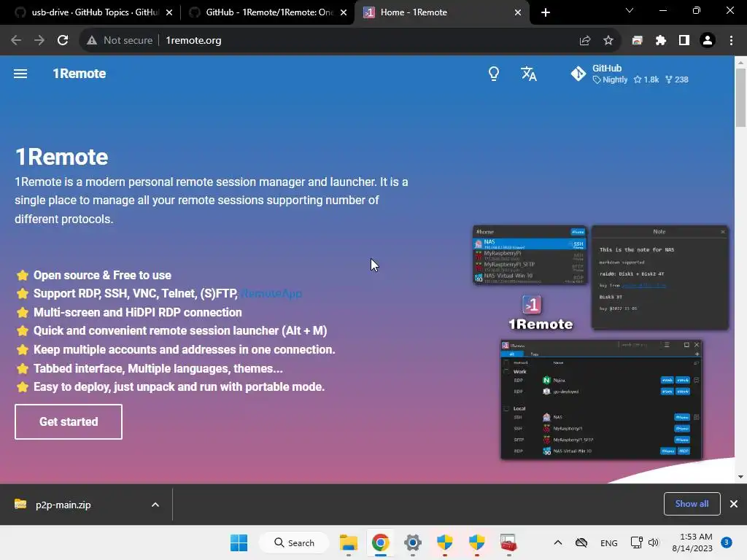The width and height of the screenshot is (747, 560).
Task: Open the hamburger navigation menu
Action: tap(20, 74)
